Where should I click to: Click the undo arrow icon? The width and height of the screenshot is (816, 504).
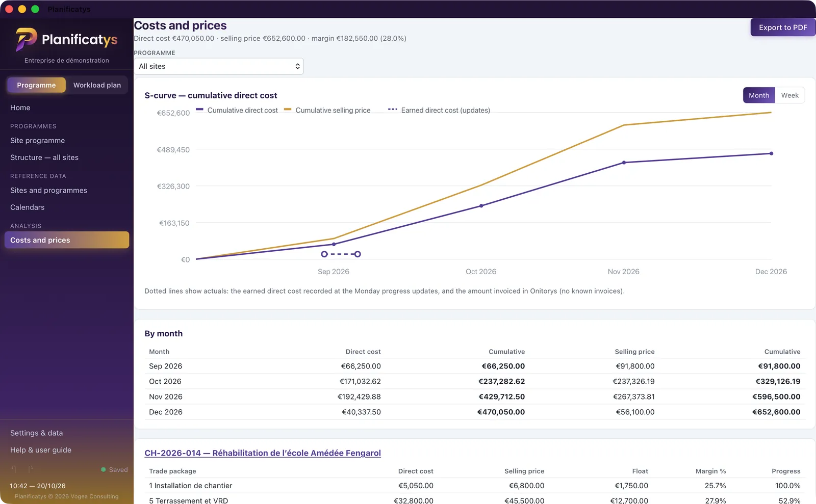(x=14, y=469)
